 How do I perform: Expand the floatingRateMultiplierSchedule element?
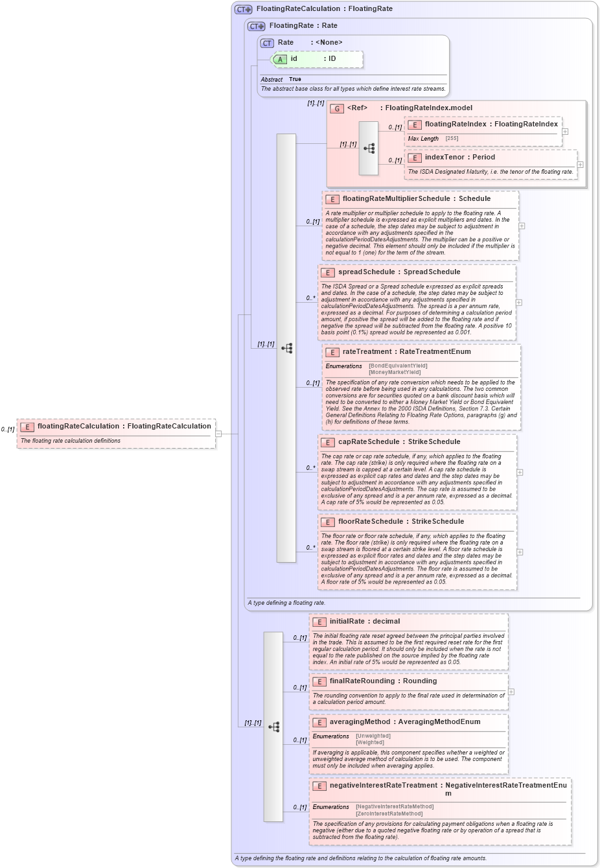point(522,226)
